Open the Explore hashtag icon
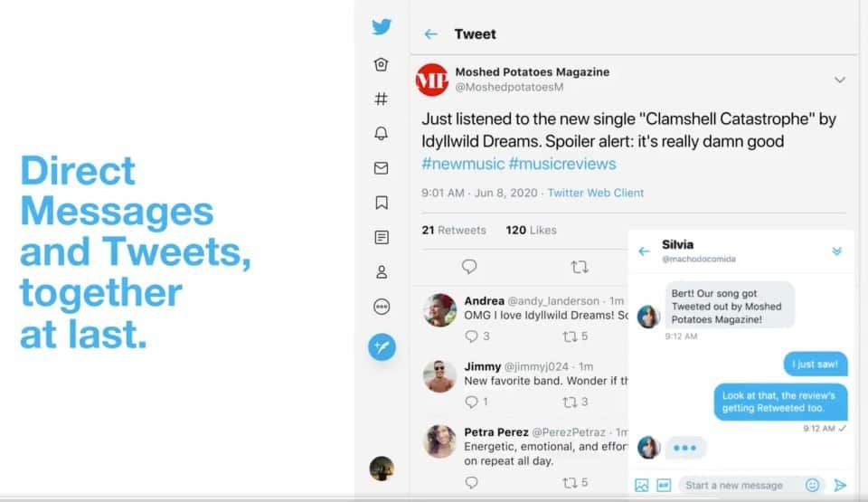The image size is (868, 502). (x=382, y=99)
